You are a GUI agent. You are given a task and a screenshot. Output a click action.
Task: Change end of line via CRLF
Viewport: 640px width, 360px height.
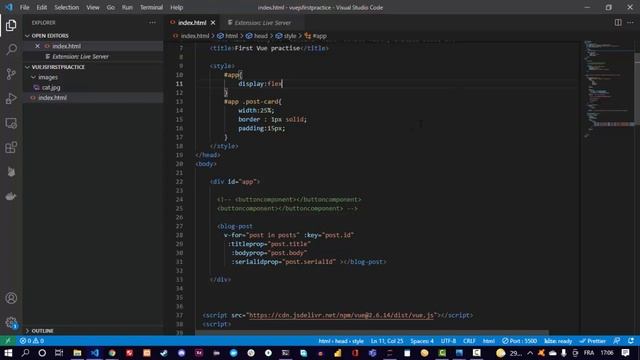469,341
